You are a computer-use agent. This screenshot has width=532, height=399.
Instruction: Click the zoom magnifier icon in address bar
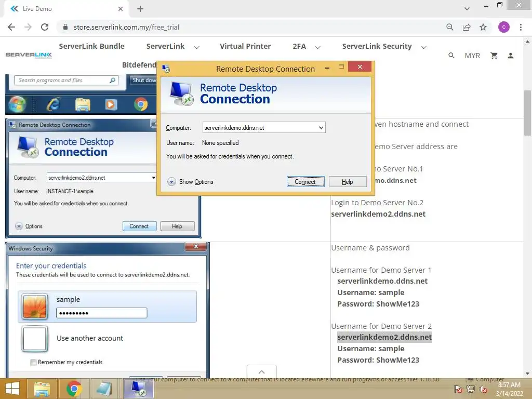coord(449,27)
